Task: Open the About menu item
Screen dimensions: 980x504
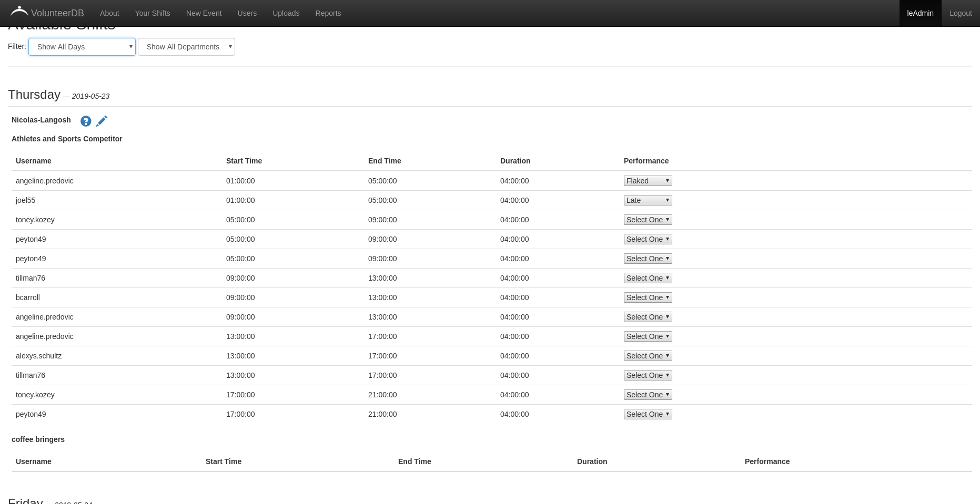Action: [109, 13]
